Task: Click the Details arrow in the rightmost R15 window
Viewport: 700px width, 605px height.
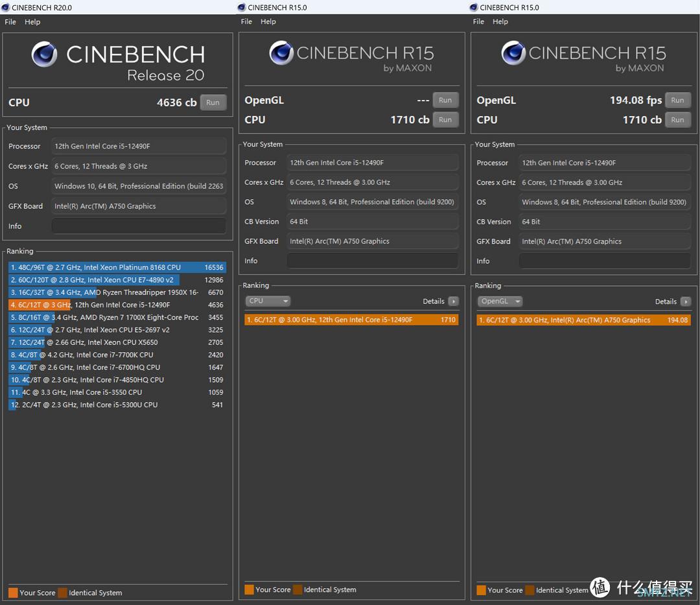Action: (685, 302)
